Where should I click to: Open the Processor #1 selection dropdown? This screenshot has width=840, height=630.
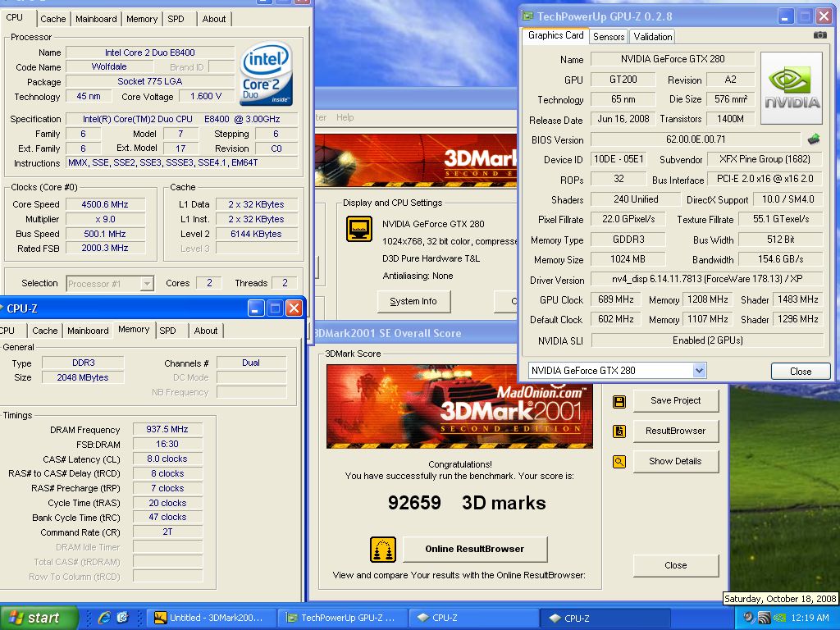click(147, 283)
